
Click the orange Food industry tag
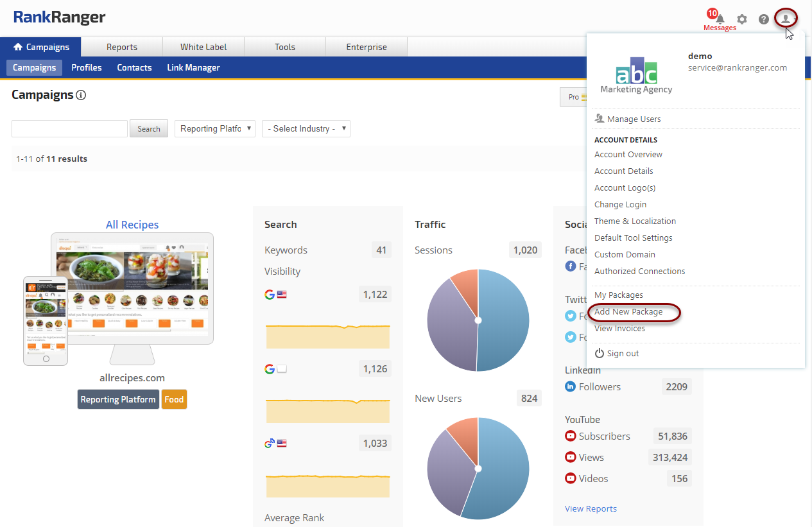coord(174,399)
